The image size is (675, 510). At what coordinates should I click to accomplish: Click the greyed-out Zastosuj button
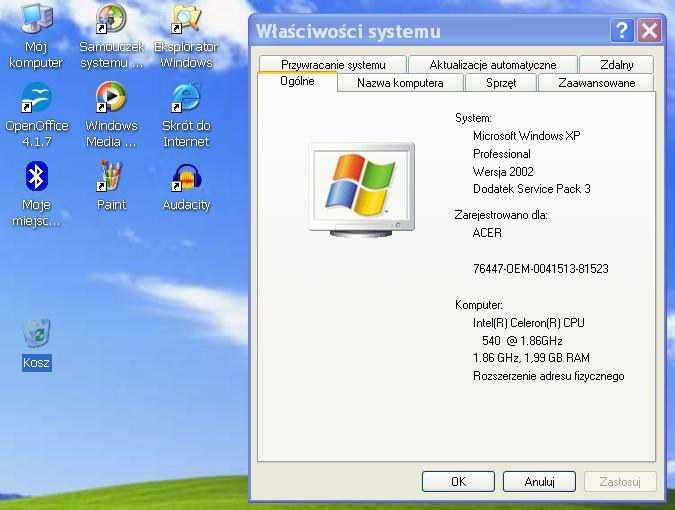point(620,481)
